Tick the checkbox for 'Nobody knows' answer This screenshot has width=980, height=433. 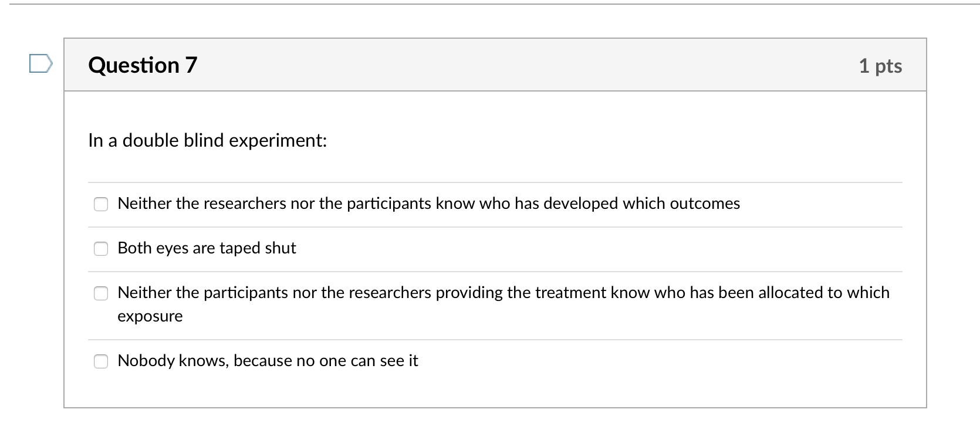[x=101, y=361]
